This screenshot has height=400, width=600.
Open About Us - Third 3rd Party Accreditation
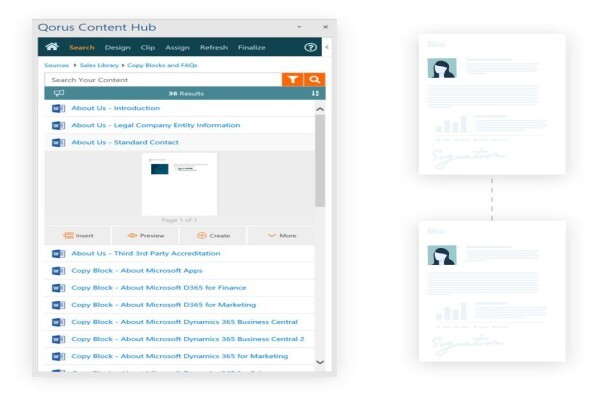(x=146, y=253)
